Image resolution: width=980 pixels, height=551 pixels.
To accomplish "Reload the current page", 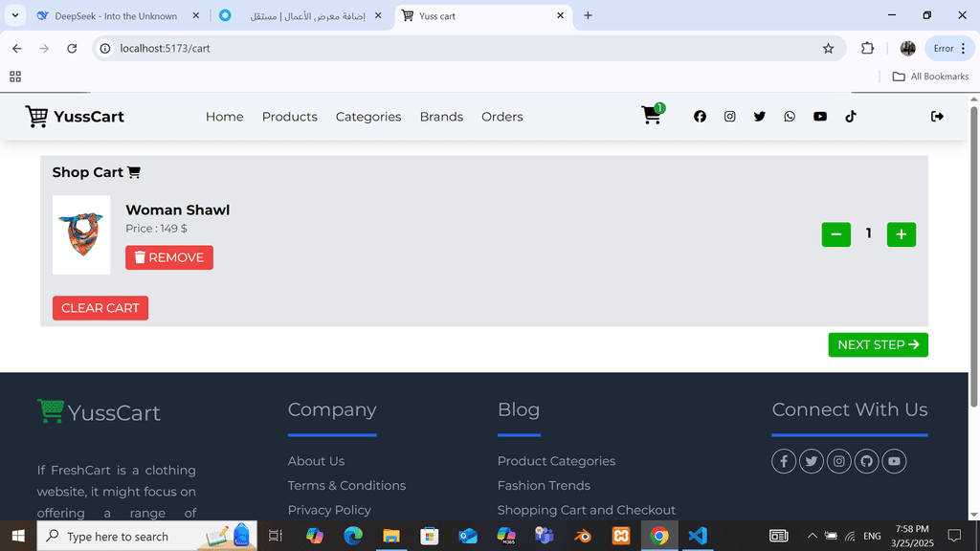I will click(x=72, y=48).
